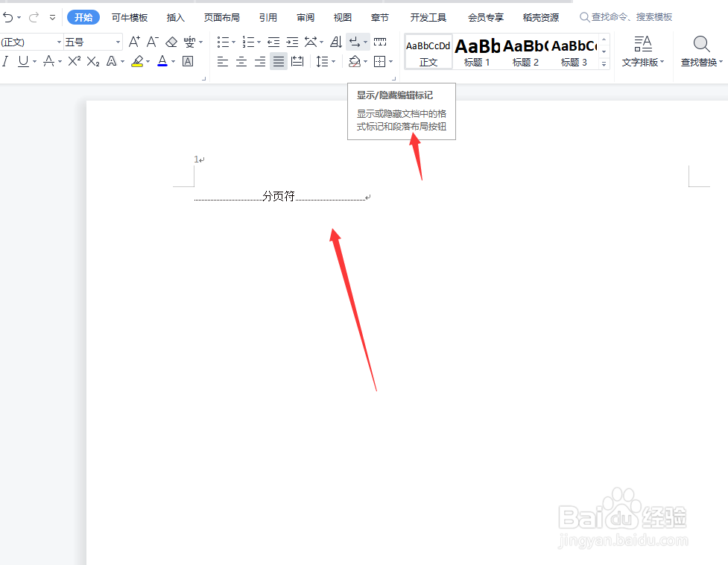The image size is (728, 565).
Task: Select the 开始 tab
Action: [x=83, y=18]
